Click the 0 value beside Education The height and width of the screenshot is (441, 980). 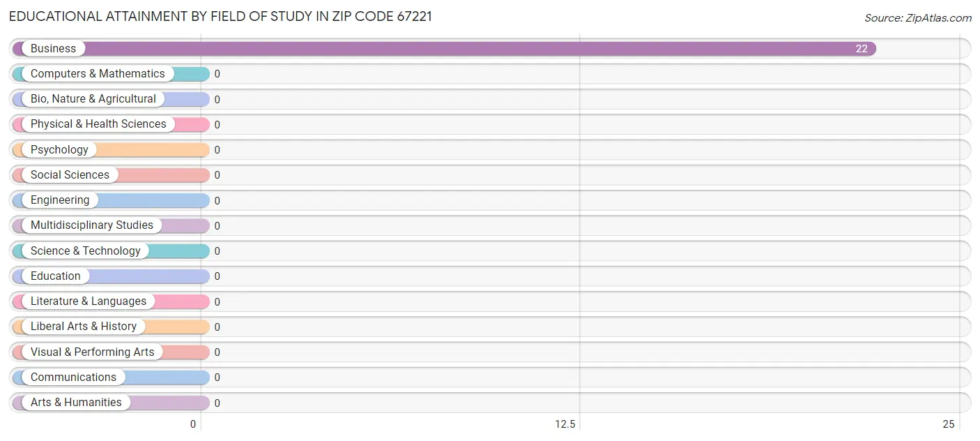217,276
